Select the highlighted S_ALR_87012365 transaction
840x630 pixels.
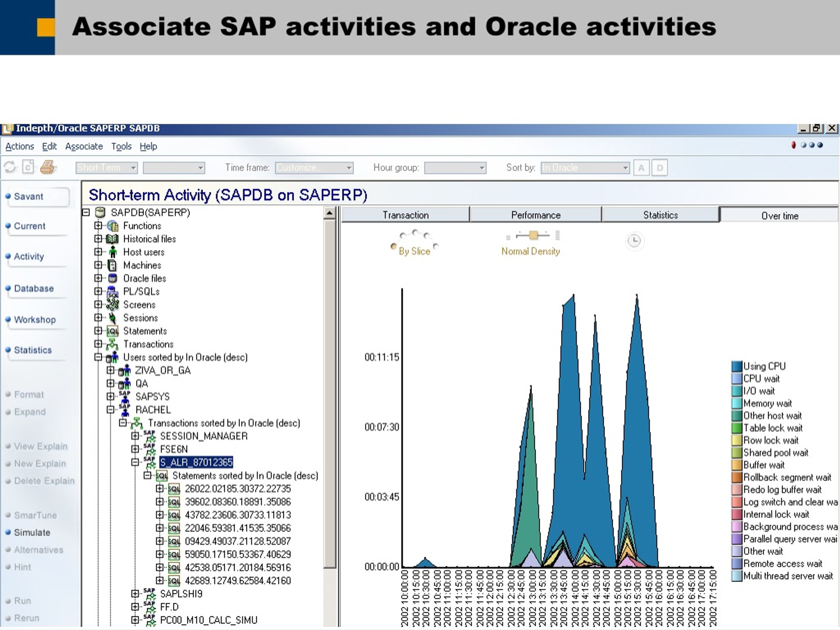point(196,462)
